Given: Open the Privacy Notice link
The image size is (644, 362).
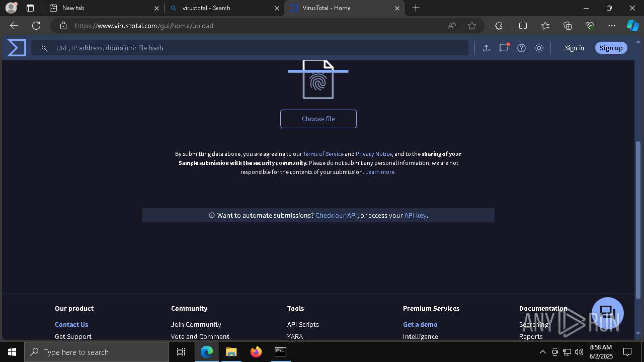Looking at the screenshot, I should [x=374, y=154].
